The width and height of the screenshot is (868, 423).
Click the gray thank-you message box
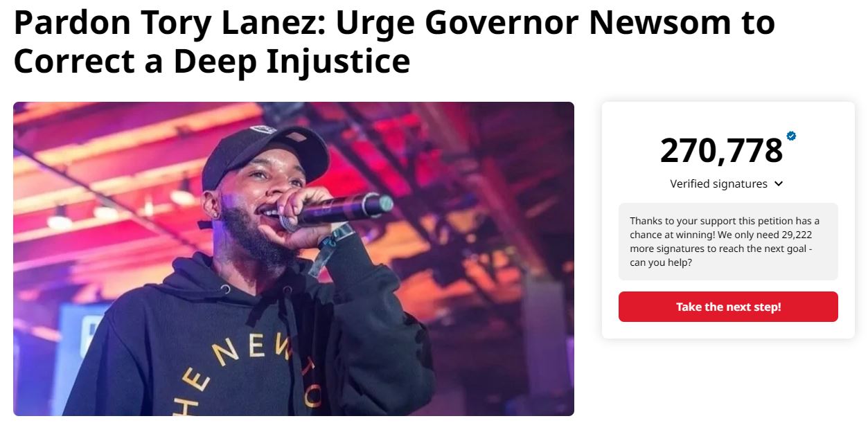pyautogui.click(x=728, y=242)
